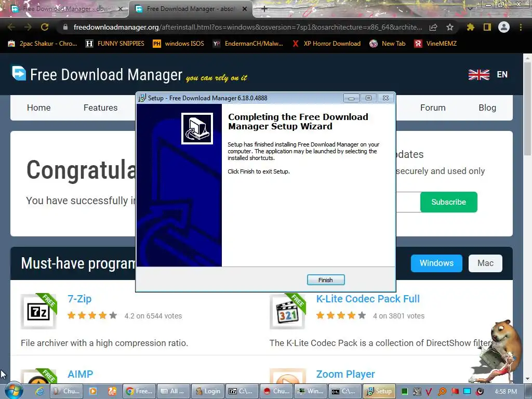The height and width of the screenshot is (399, 532).
Task: Open media player taskbar icon
Action: [x=92, y=391]
